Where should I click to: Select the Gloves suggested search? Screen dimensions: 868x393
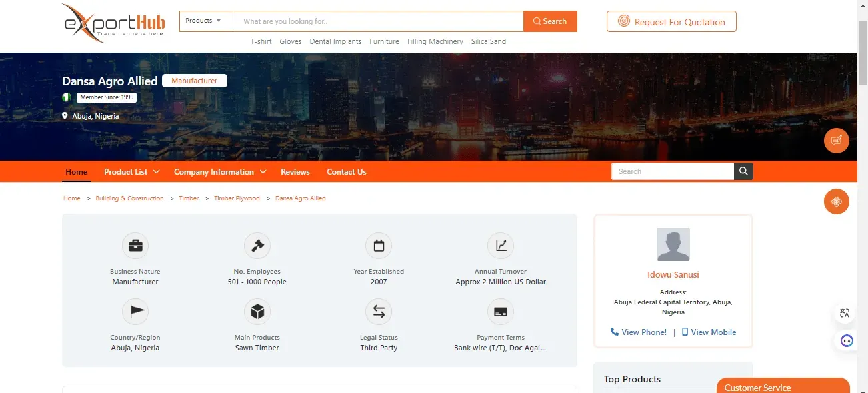coord(291,41)
